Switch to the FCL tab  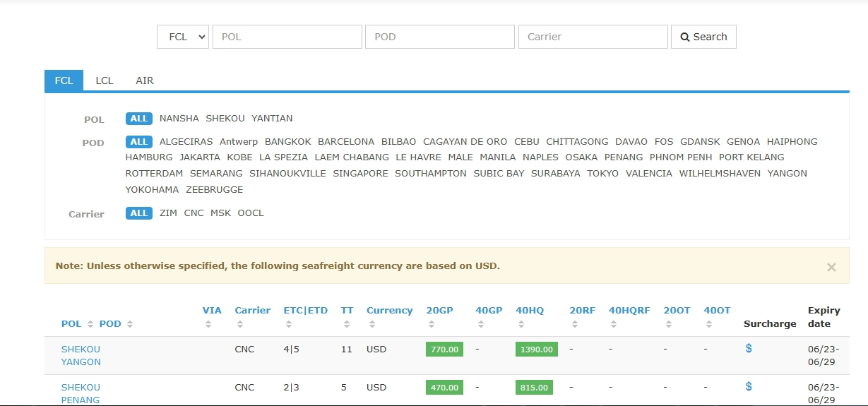[x=64, y=80]
